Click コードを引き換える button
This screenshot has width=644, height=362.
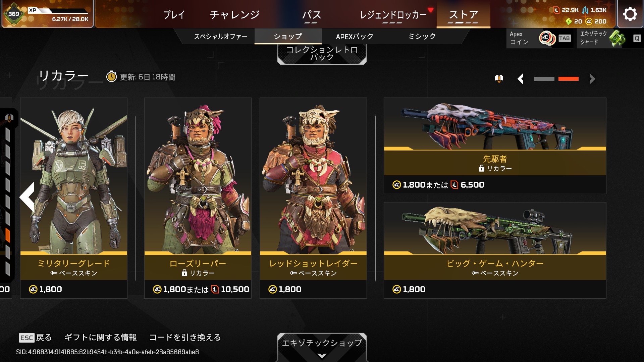coord(185,337)
